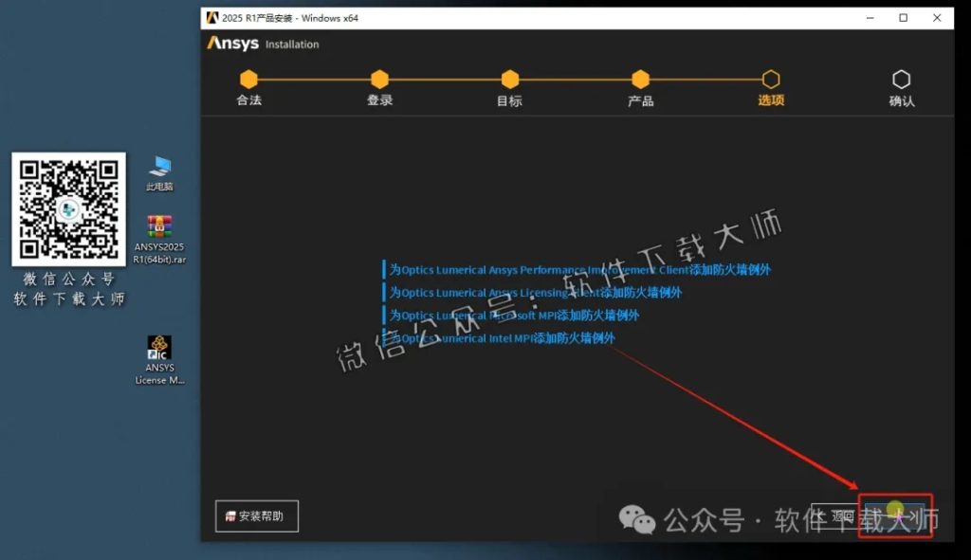Click the 合法 hexagon step icon
This screenshot has height=560, width=971.
[248, 81]
